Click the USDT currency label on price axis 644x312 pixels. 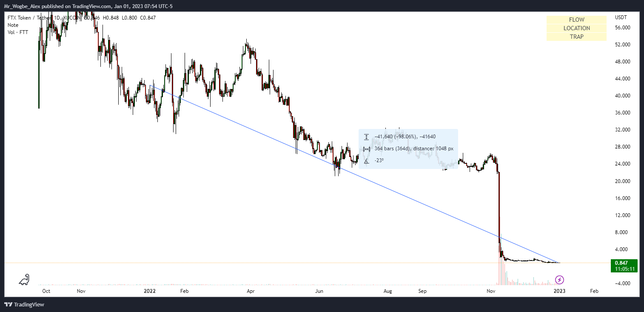[621, 17]
